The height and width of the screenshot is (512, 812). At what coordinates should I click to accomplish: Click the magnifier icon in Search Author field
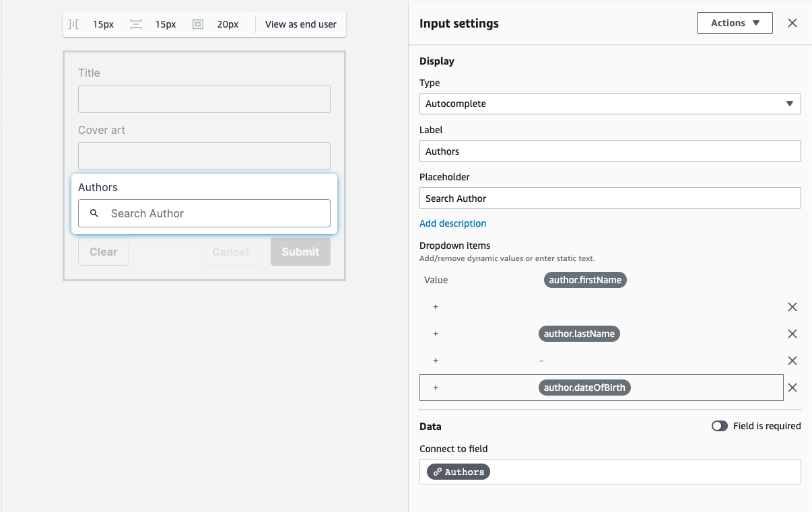point(94,213)
